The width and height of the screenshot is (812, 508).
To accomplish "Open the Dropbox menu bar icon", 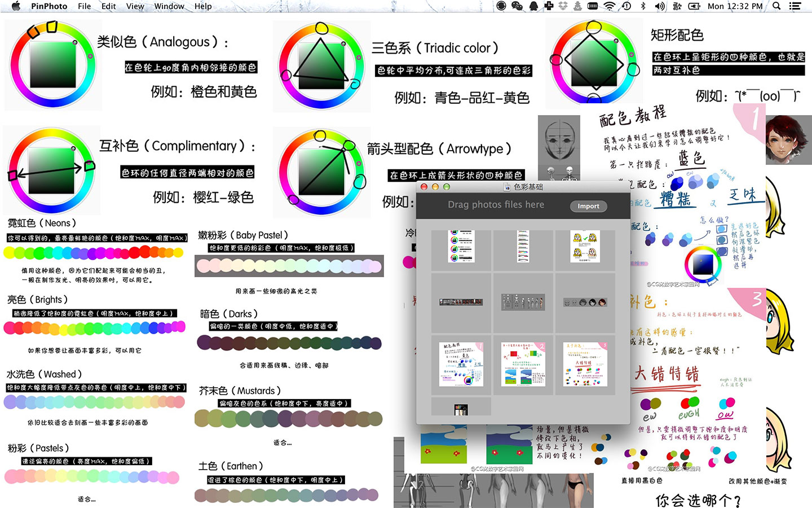I will [x=563, y=6].
